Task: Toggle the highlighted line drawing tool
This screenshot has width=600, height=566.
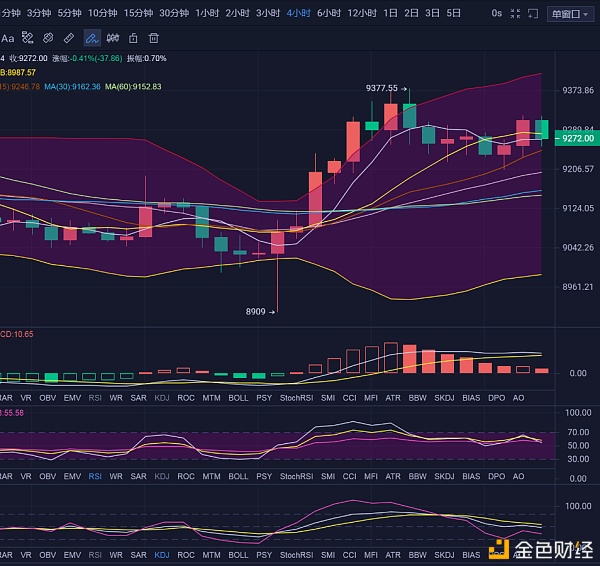Action: 91,37
